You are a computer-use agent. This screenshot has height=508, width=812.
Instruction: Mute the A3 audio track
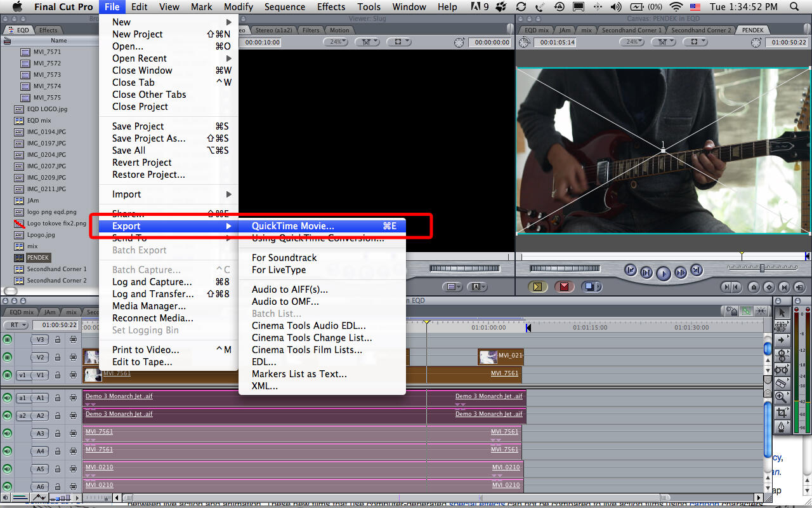tap(8, 434)
